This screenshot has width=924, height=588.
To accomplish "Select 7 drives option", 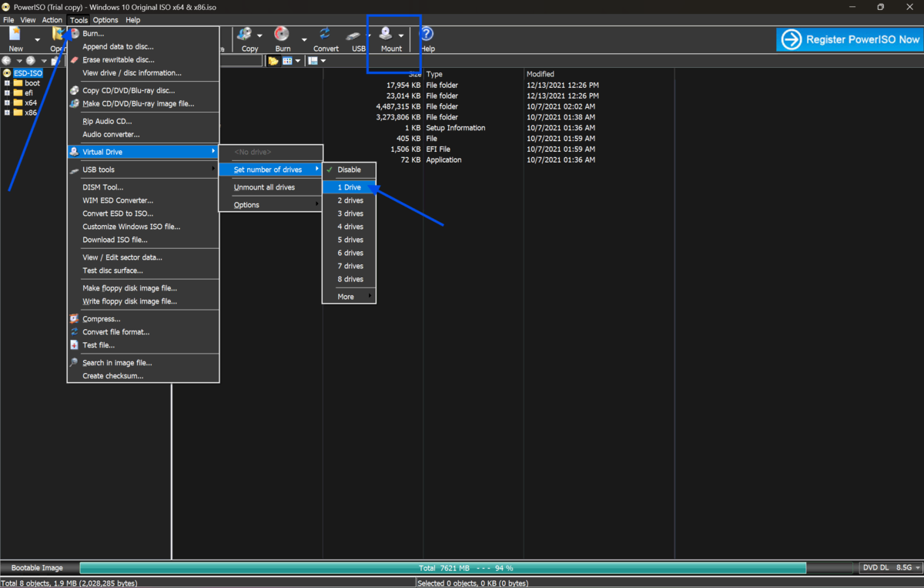I will point(349,266).
